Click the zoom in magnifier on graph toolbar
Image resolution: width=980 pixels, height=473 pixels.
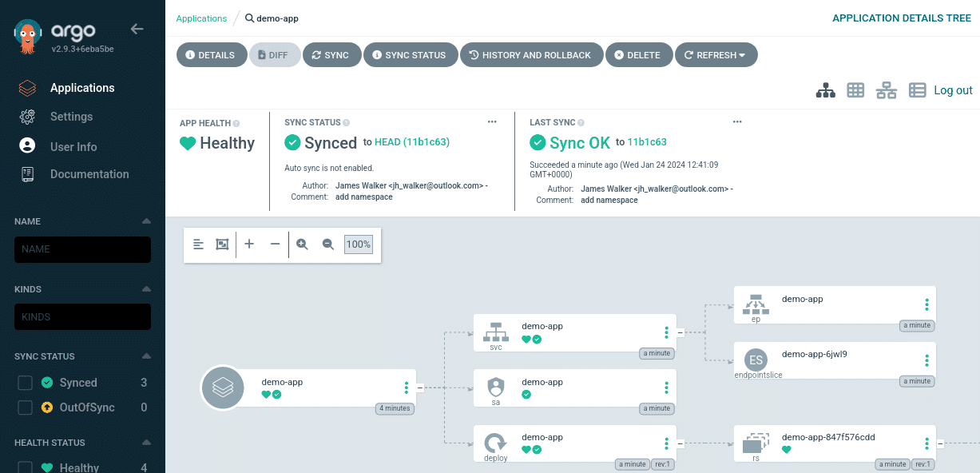(302, 244)
